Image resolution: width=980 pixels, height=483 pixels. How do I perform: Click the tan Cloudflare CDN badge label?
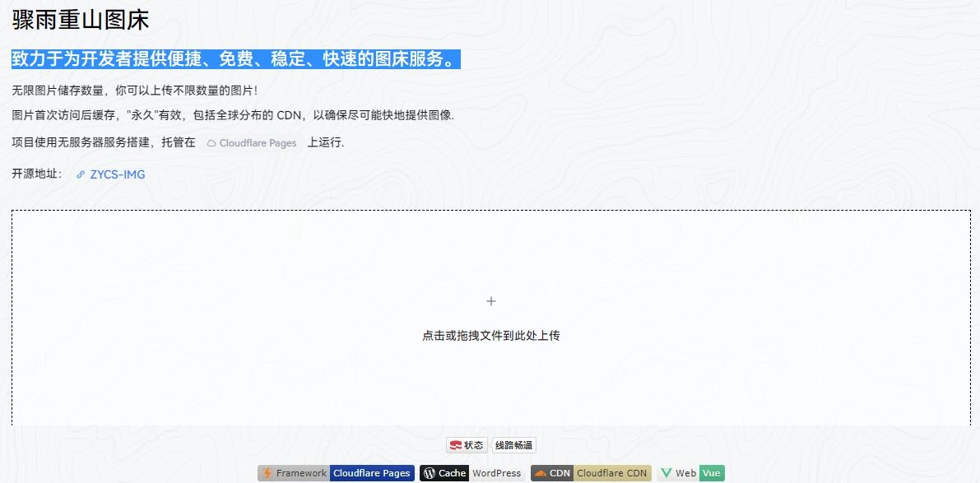pos(611,473)
